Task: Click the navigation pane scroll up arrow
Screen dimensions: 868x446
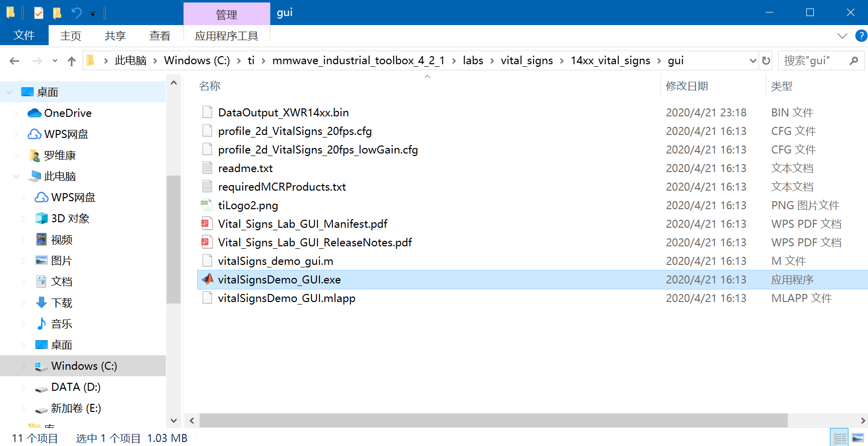Action: point(173,82)
